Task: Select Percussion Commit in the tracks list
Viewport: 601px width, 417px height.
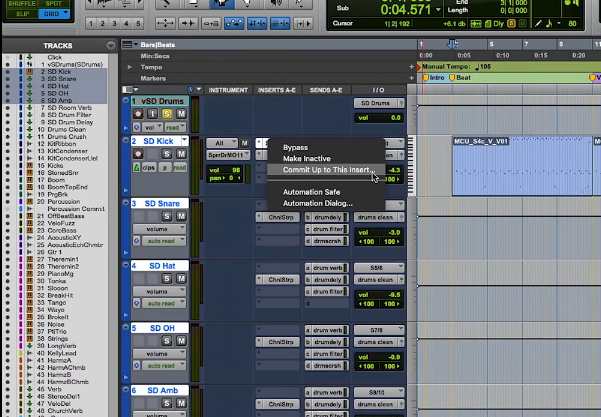Action: [x=76, y=209]
